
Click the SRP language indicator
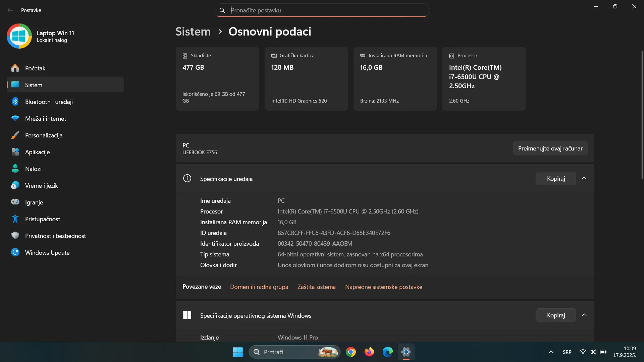tap(567, 352)
